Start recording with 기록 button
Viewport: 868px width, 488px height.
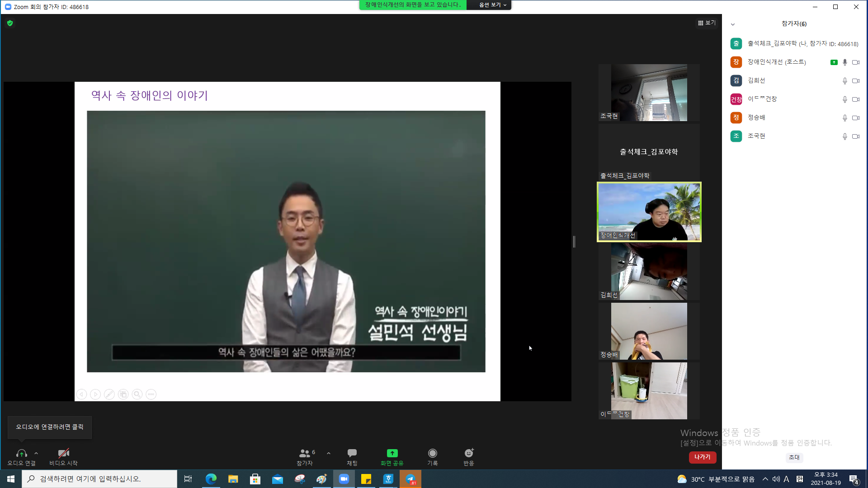(433, 457)
